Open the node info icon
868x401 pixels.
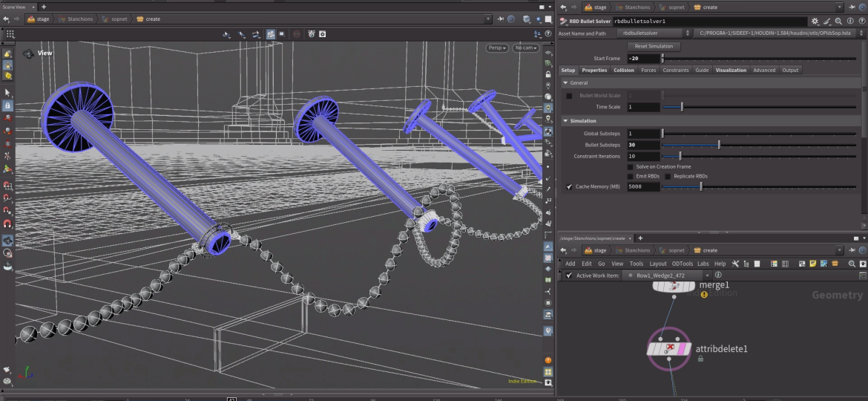pos(850,22)
